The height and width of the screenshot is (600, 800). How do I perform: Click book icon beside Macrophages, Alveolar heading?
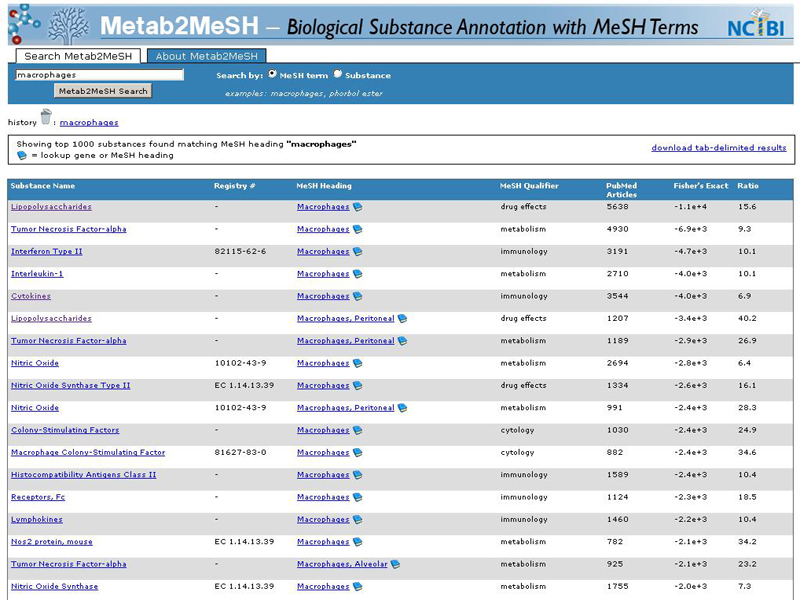[395, 564]
